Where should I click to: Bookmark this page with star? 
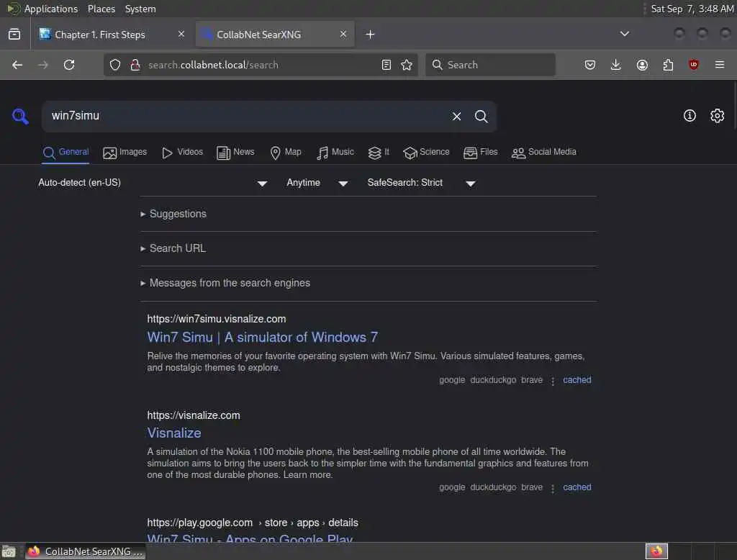pyautogui.click(x=407, y=65)
